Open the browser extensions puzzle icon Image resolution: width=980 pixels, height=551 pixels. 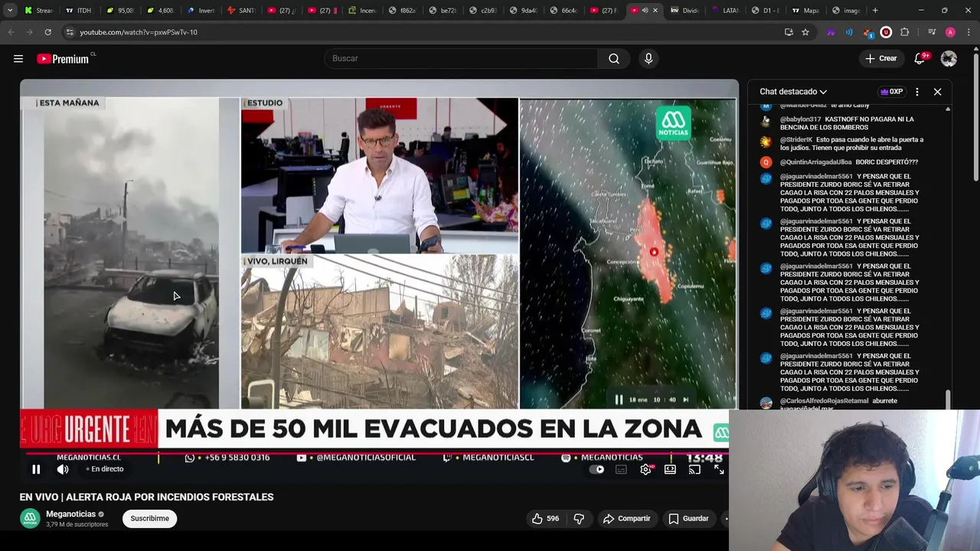point(904,32)
